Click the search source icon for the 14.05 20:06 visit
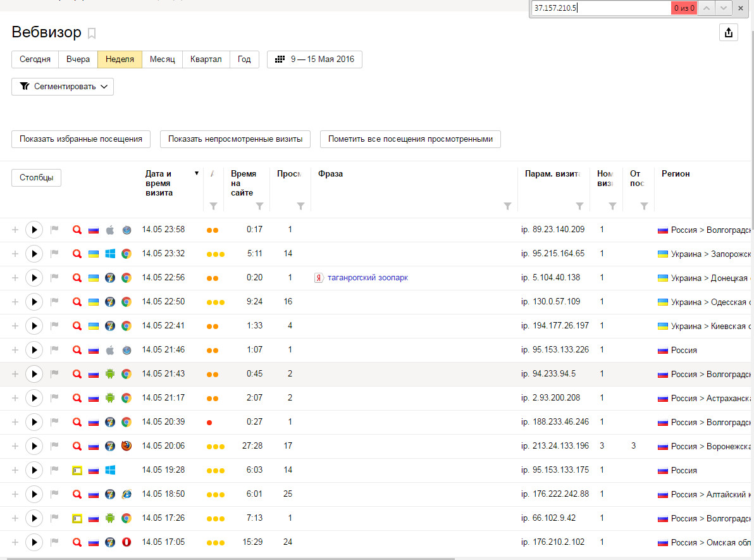This screenshot has width=754, height=560. (x=77, y=446)
